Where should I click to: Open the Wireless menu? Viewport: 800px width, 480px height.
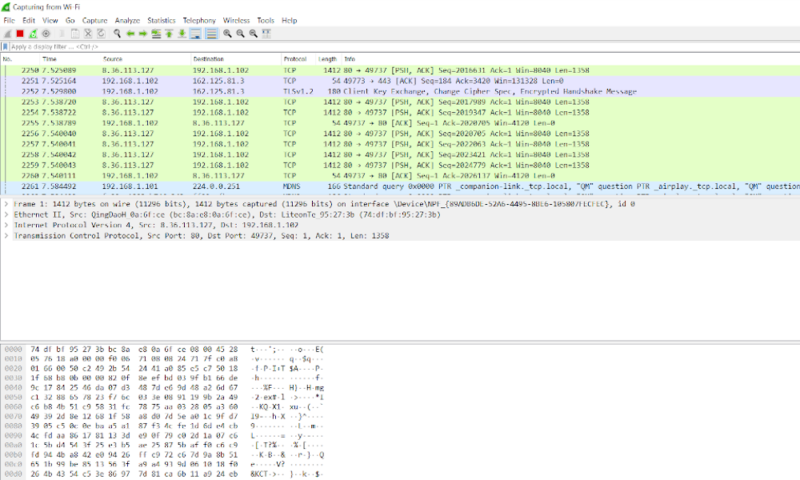pyautogui.click(x=236, y=20)
